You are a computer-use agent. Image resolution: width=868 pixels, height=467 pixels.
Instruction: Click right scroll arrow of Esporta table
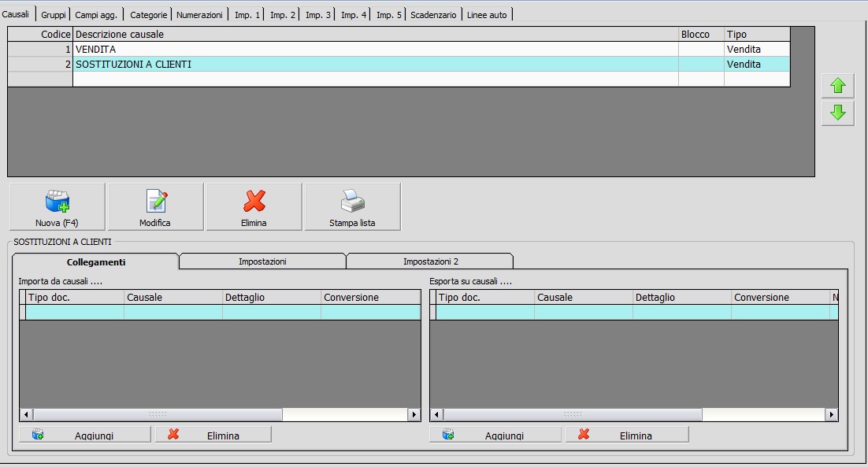tap(831, 414)
